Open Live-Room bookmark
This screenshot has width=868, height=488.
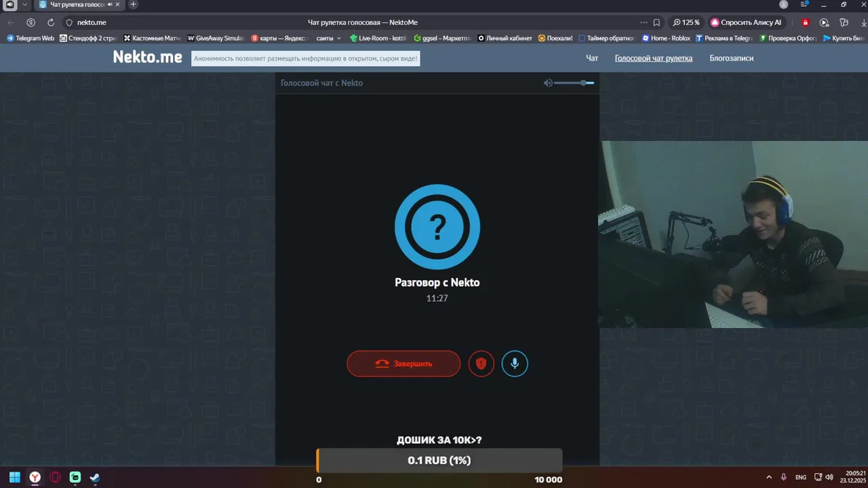[378, 39]
